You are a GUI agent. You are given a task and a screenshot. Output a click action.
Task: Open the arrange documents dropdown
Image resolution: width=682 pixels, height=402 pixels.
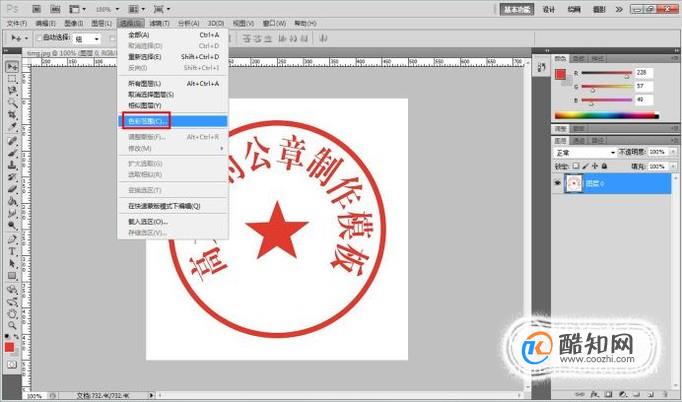tap(137, 9)
